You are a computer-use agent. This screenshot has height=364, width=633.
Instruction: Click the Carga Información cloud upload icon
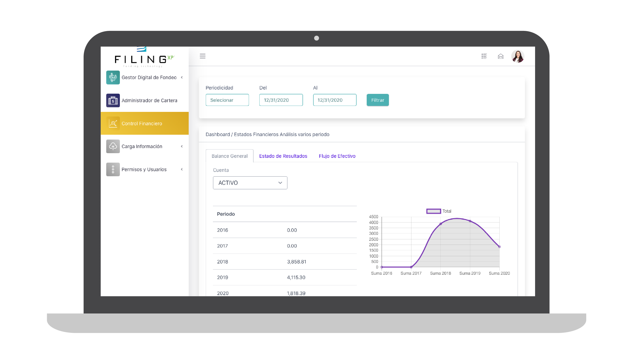coord(113,146)
